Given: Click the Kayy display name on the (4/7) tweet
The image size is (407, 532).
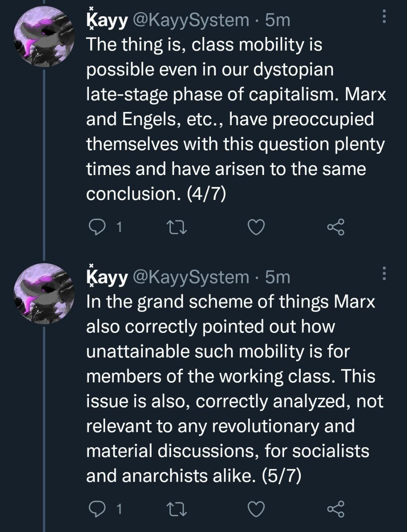Looking at the screenshot, I should click(x=106, y=20).
